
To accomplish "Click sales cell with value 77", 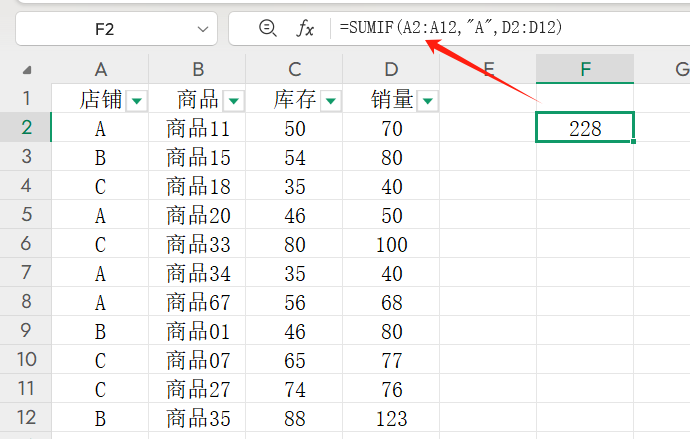I will point(391,360).
